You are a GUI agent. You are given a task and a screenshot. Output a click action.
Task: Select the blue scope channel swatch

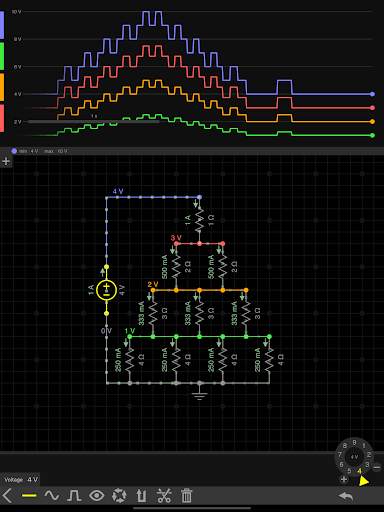pyautogui.click(x=2, y=25)
